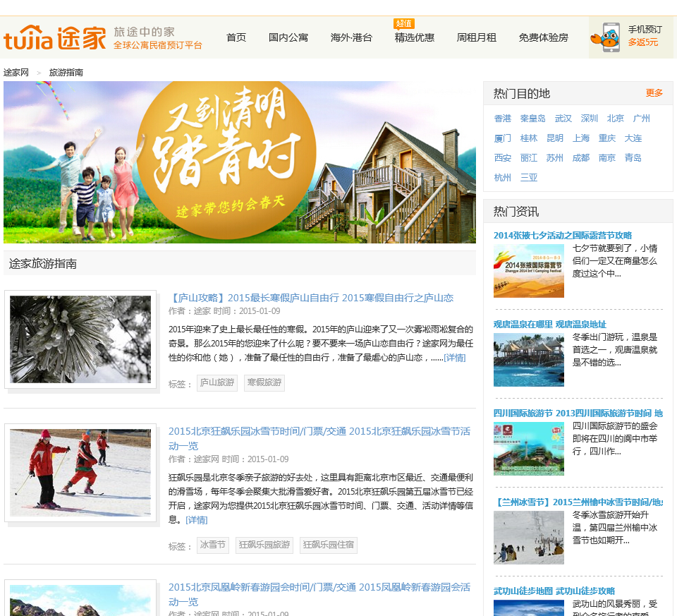Open the 免费体验房 navigation item
The image size is (677, 616).
[x=544, y=37]
